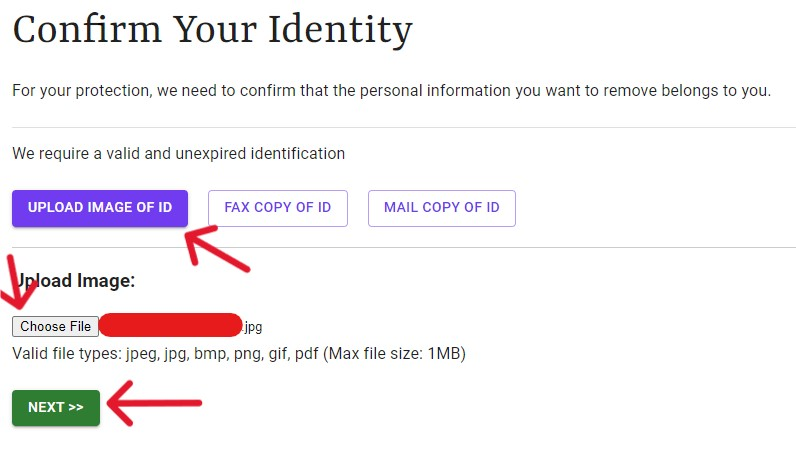Choose the Mail Copy of ID option
This screenshot has height=451, width=796.
[x=441, y=208]
